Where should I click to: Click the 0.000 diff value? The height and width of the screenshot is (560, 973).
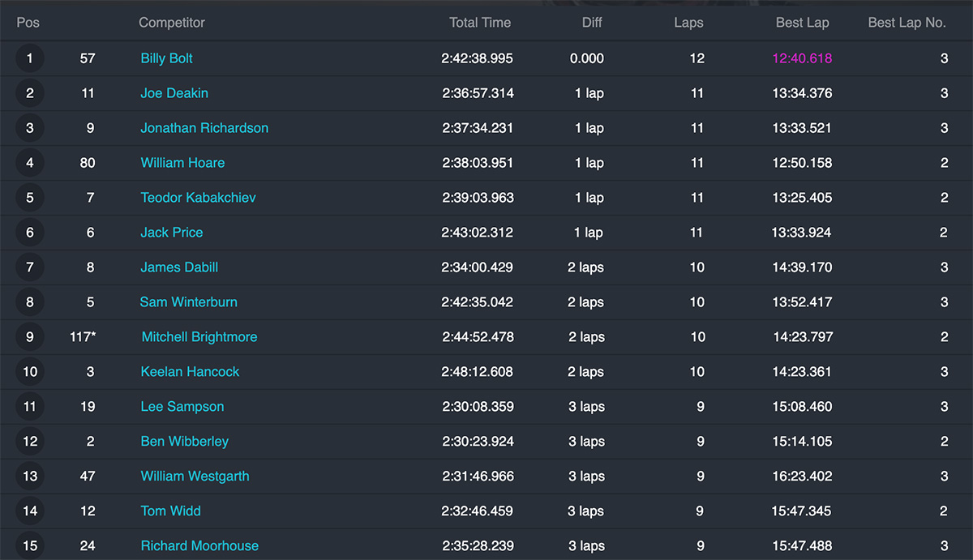tap(587, 58)
